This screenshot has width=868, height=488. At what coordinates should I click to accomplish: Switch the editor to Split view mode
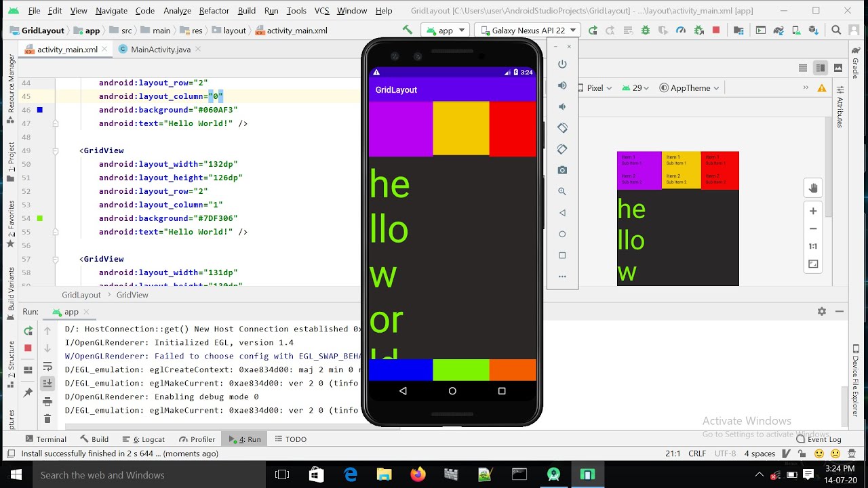[821, 68]
